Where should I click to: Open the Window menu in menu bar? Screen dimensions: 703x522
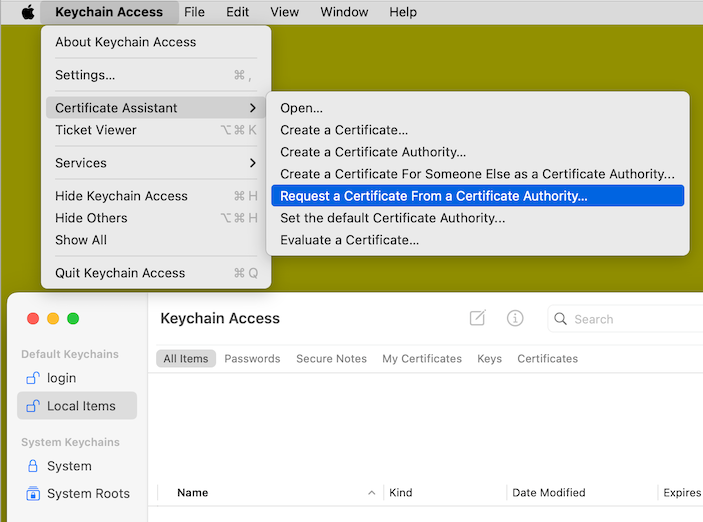(x=344, y=12)
